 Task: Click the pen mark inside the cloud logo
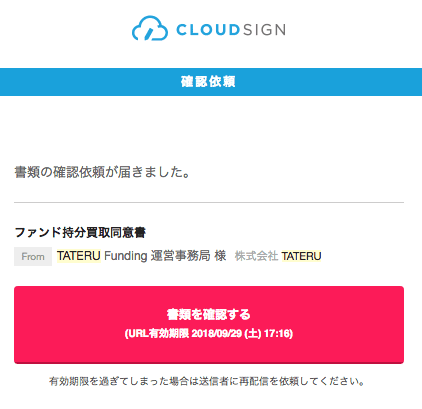148,34
